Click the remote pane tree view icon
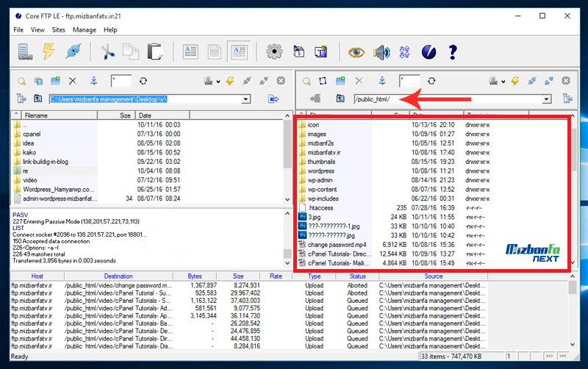Image resolution: width=588 pixels, height=369 pixels. 567,98
